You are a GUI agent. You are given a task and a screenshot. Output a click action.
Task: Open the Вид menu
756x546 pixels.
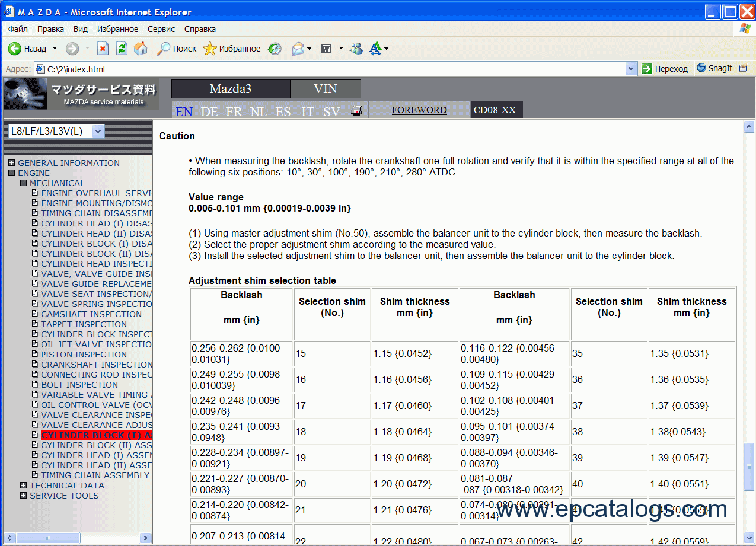(x=81, y=29)
